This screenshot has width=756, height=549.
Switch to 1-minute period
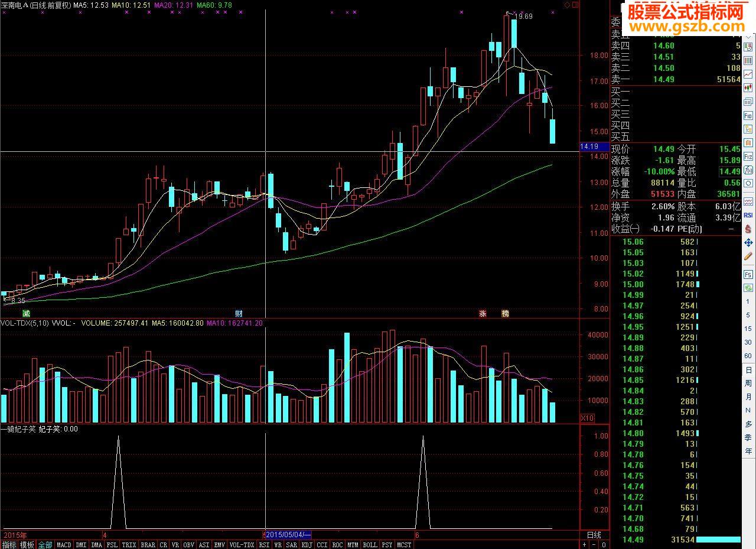point(748,301)
